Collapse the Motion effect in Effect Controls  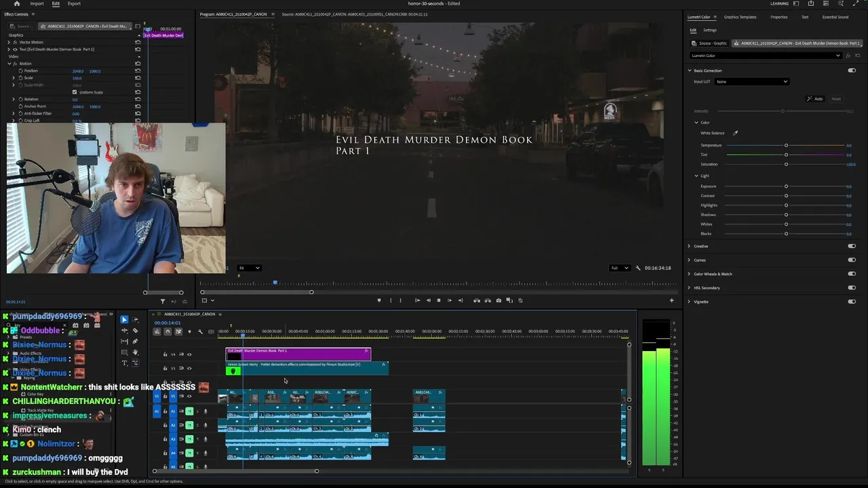click(x=9, y=64)
